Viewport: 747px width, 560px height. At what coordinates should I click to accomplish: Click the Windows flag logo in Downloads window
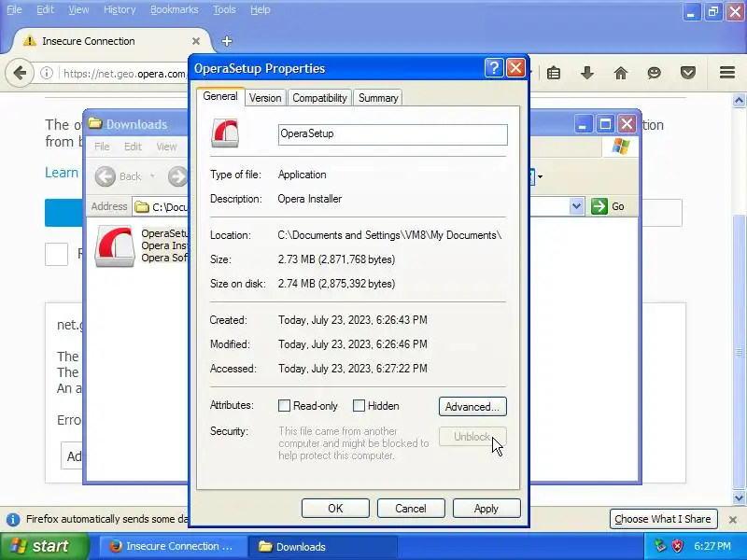[620, 147]
